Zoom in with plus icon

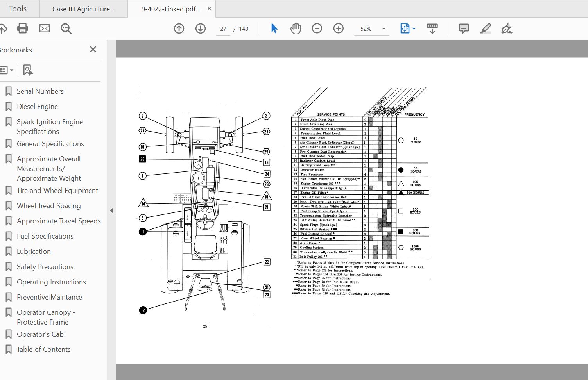(x=339, y=29)
